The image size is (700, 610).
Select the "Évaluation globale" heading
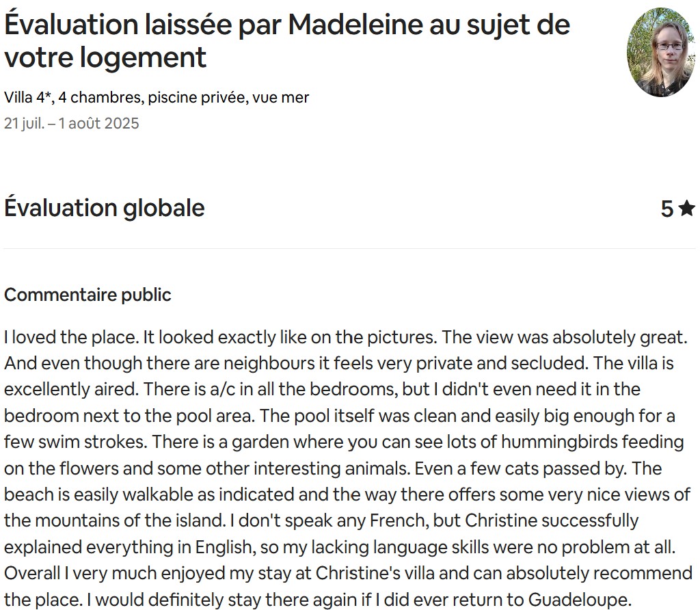coord(105,208)
